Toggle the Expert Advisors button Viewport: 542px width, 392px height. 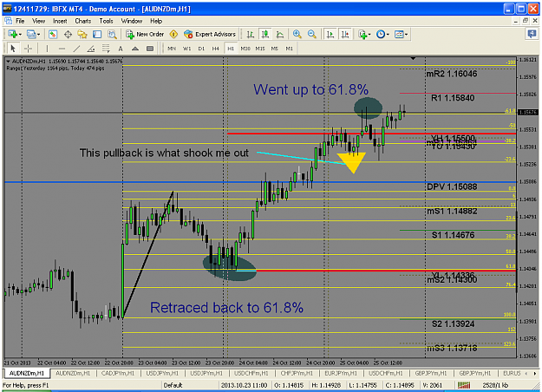pyautogui.click(x=210, y=34)
